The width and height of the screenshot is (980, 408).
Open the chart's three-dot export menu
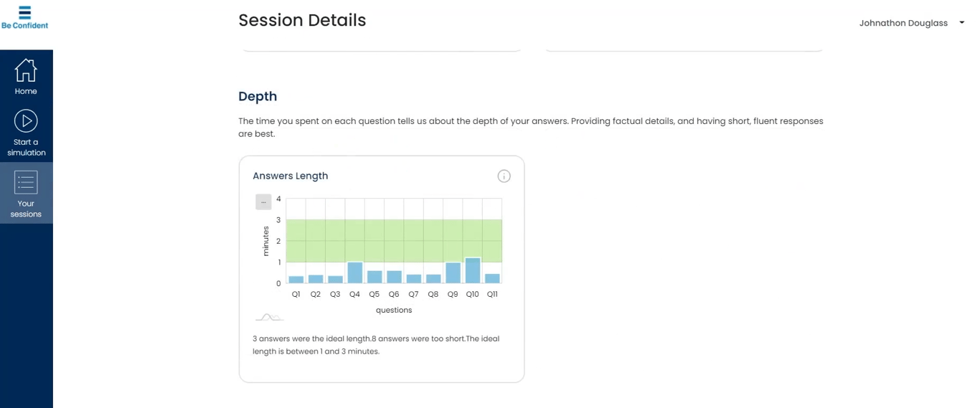point(263,202)
